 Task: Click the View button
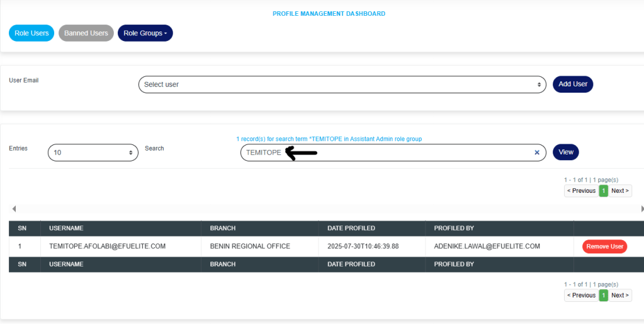565,152
